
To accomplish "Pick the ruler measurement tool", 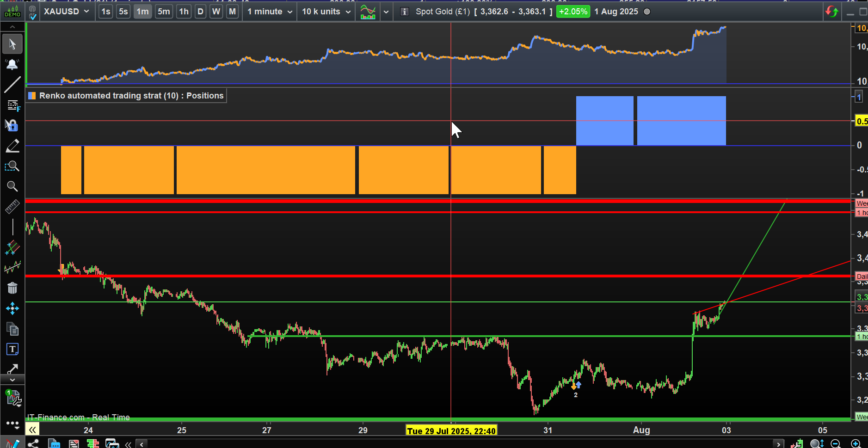I will pos(12,207).
